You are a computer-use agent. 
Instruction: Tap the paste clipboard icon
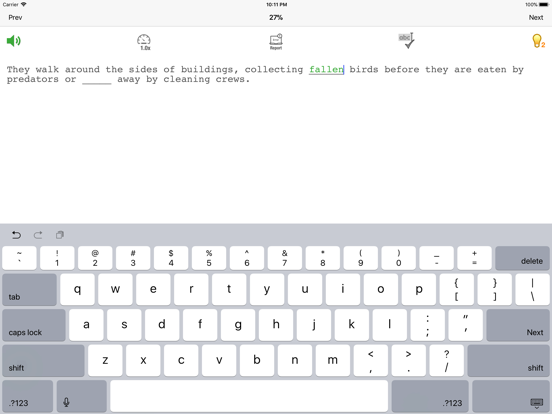pyautogui.click(x=60, y=235)
